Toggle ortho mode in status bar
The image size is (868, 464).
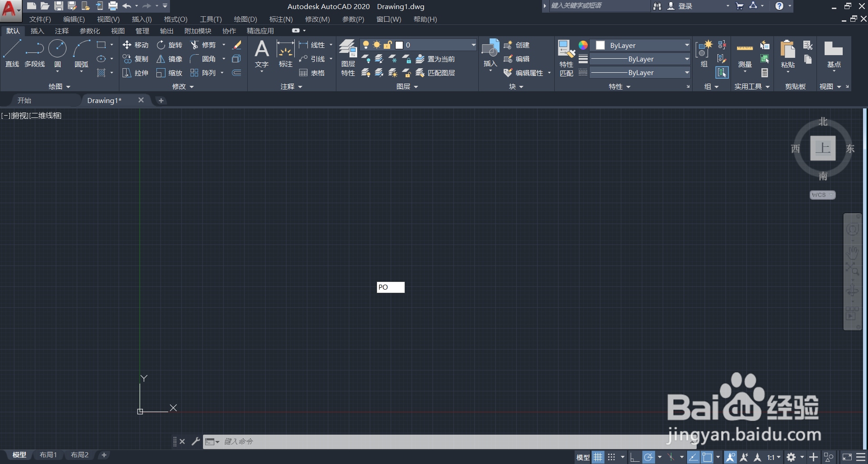pos(635,457)
